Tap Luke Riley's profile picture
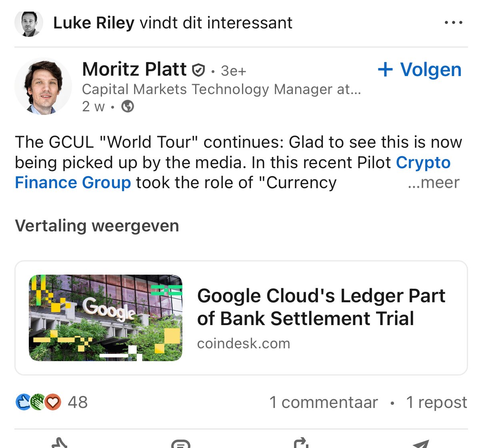The height and width of the screenshot is (448, 482). (x=28, y=24)
